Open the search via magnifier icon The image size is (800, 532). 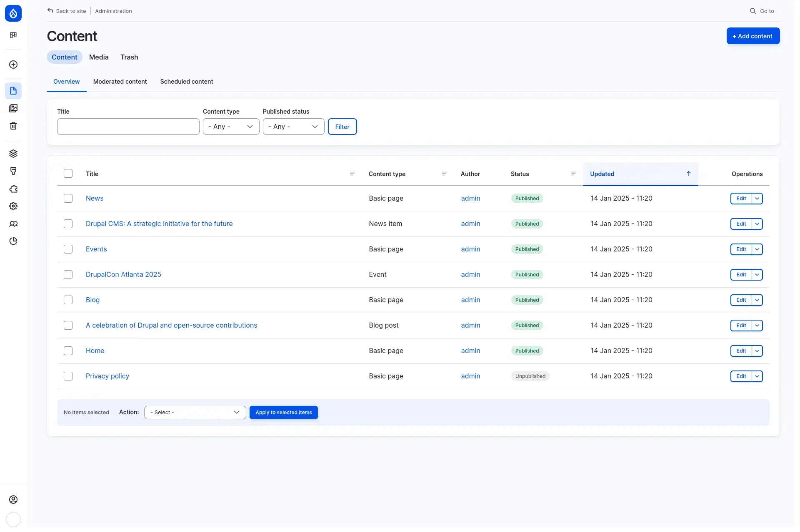[752, 11]
